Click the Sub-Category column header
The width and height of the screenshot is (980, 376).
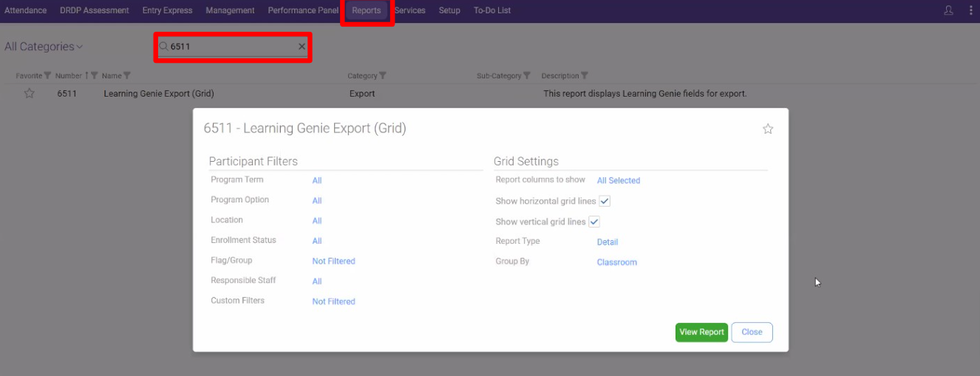pyautogui.click(x=499, y=75)
